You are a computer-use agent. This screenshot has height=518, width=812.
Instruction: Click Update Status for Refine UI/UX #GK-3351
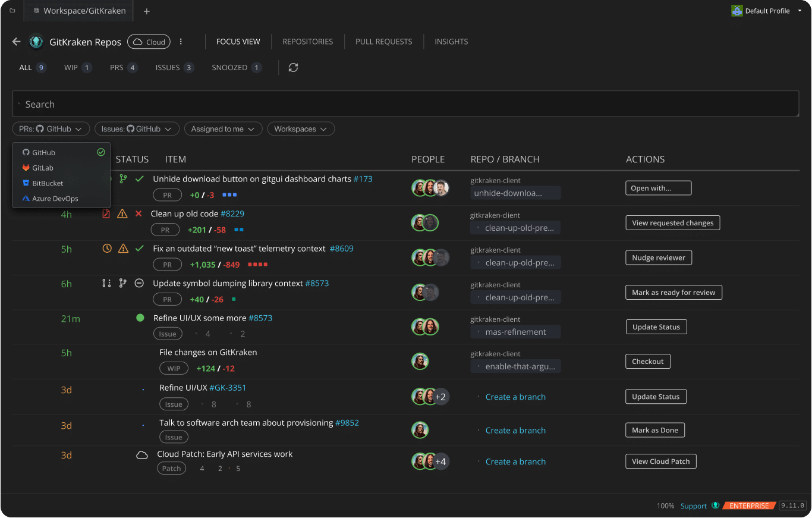[656, 397]
